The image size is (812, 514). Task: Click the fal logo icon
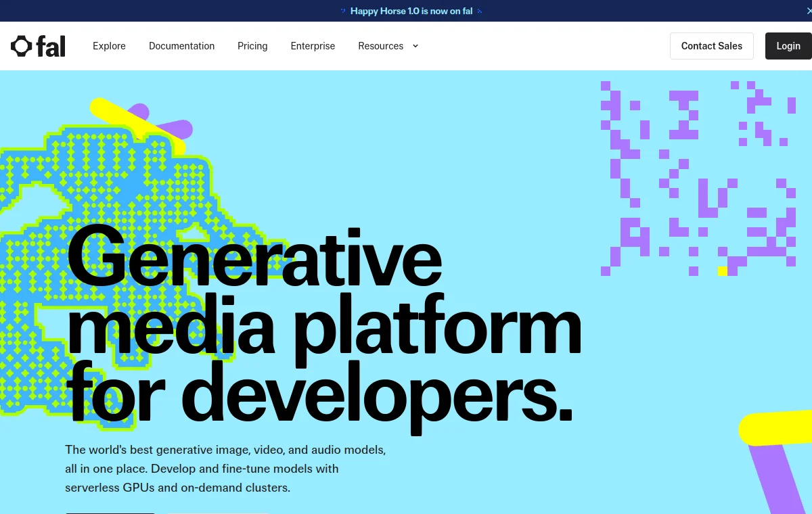[x=22, y=46]
